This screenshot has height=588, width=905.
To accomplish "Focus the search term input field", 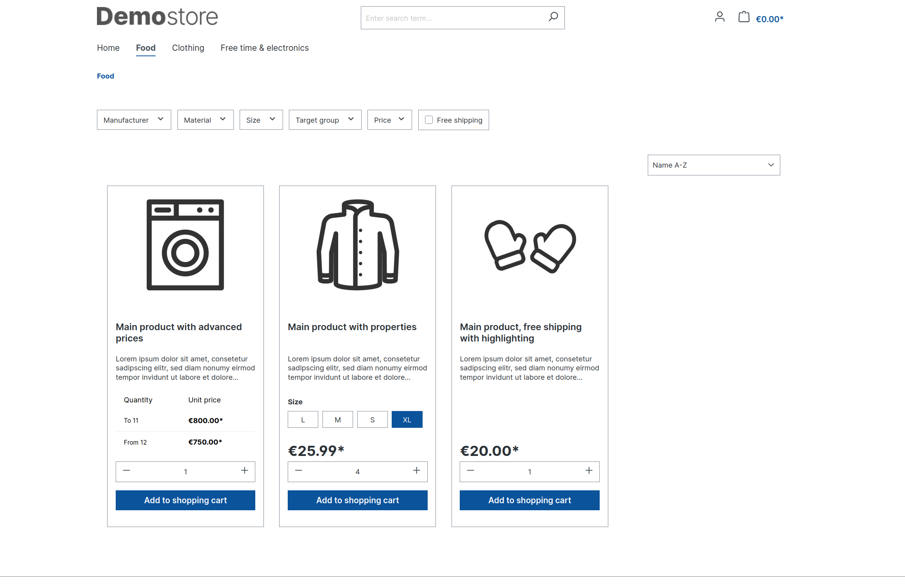I will [453, 18].
